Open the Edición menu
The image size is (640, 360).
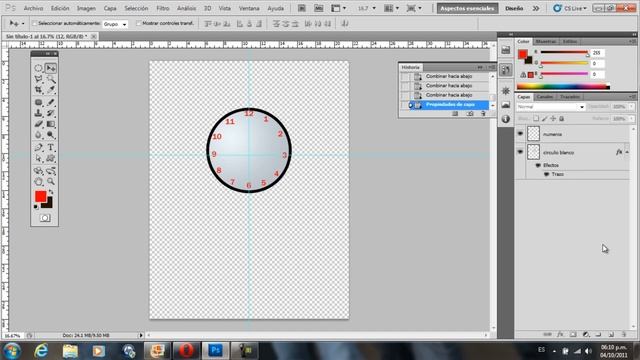coord(60,8)
